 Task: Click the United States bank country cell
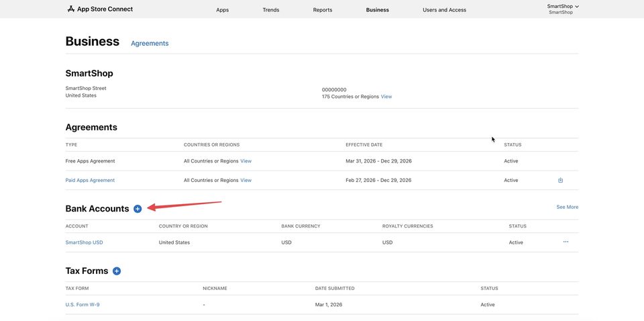[174, 242]
